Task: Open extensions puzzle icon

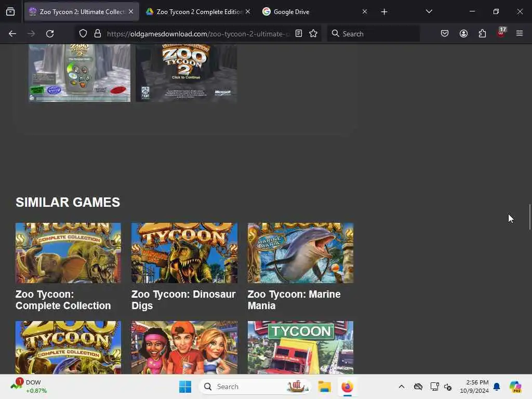Action: click(482, 34)
